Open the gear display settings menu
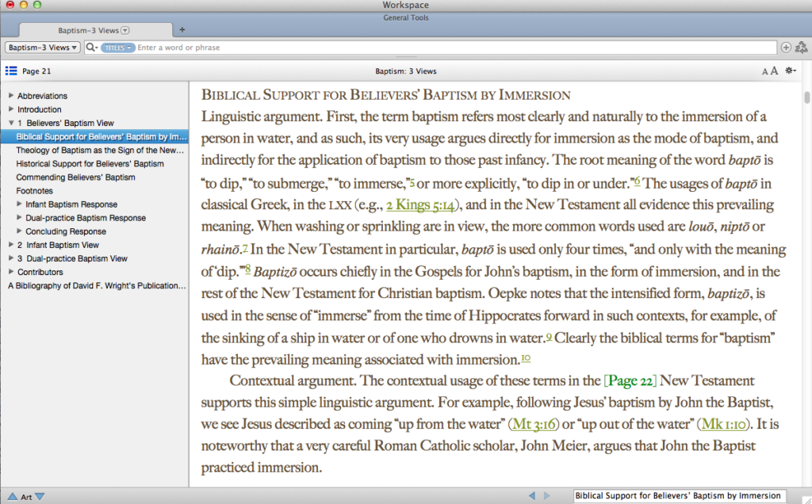 790,71
